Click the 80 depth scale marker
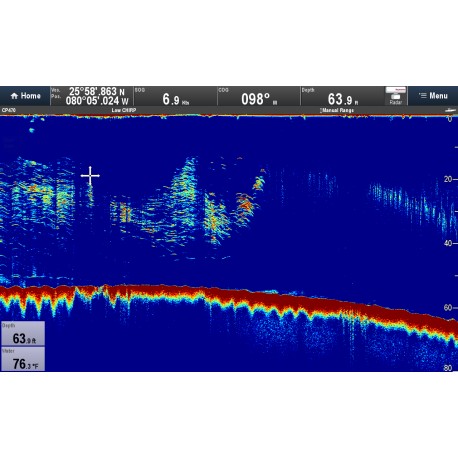Viewport: 458px width, 458px height. point(448,368)
